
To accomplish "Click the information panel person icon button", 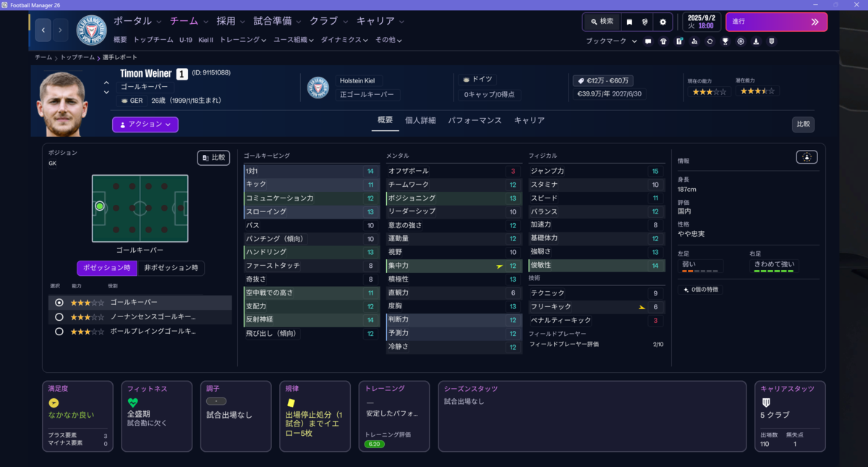I will point(807,157).
